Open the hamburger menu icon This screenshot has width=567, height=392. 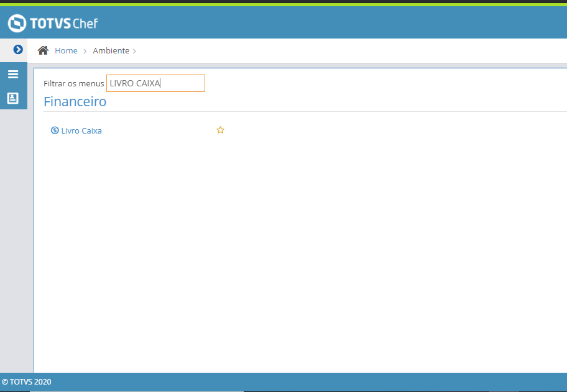(13, 74)
